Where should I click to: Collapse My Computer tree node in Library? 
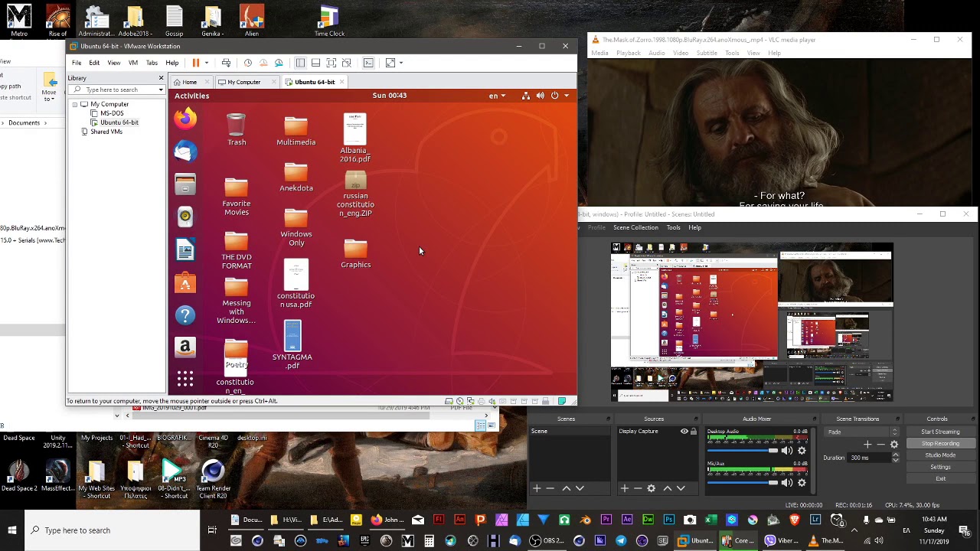click(x=75, y=104)
